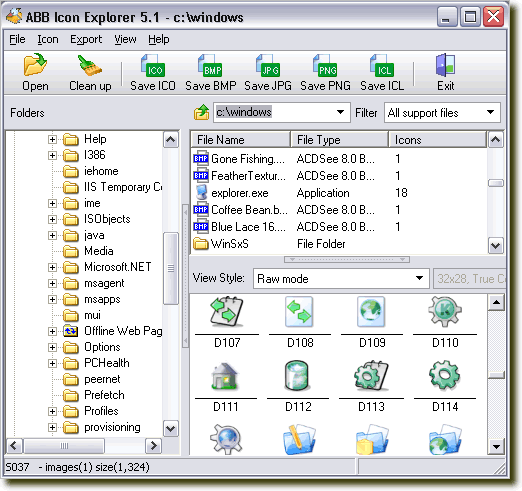This screenshot has width=522, height=491.
Task: Select the house icon D111
Action: pos(225,376)
